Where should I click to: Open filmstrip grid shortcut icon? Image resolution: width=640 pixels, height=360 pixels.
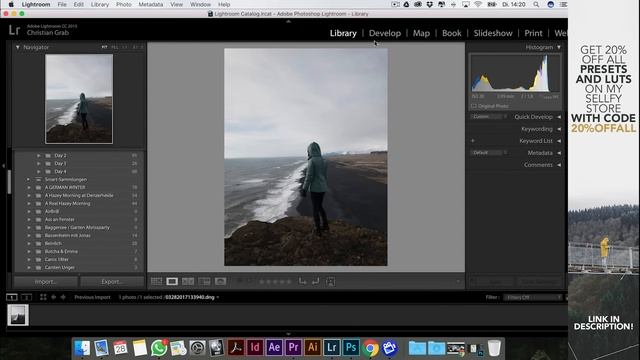point(43,297)
